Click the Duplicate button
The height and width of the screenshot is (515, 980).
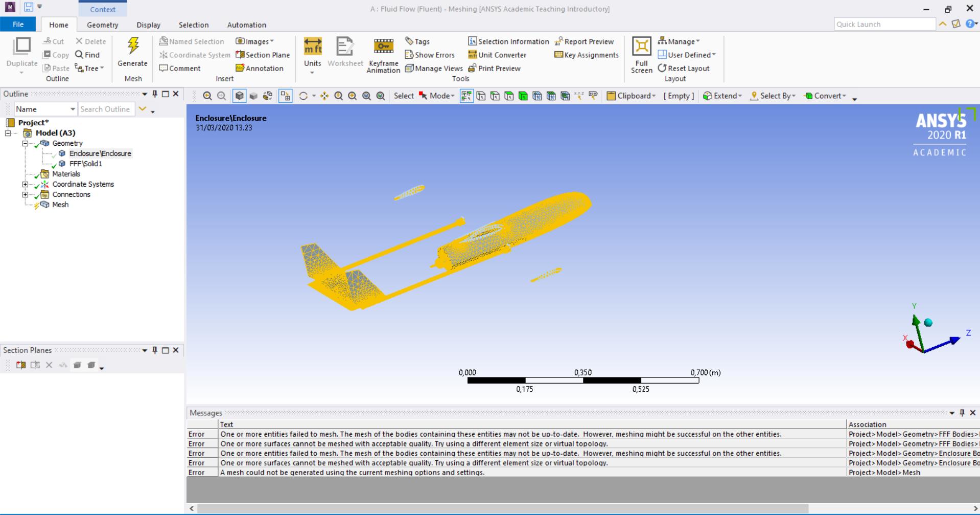click(22, 56)
